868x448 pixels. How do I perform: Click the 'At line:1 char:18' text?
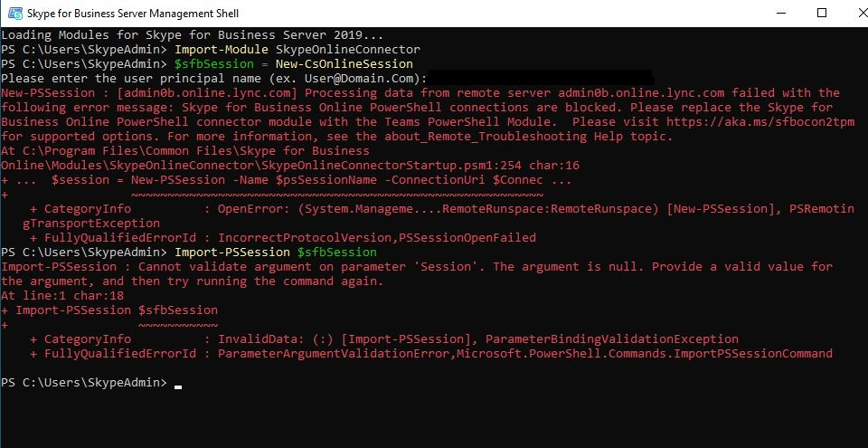[62, 295]
